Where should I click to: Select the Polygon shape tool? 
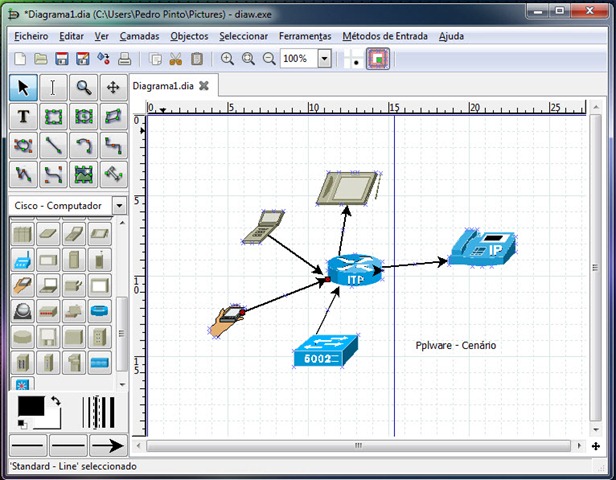point(114,116)
